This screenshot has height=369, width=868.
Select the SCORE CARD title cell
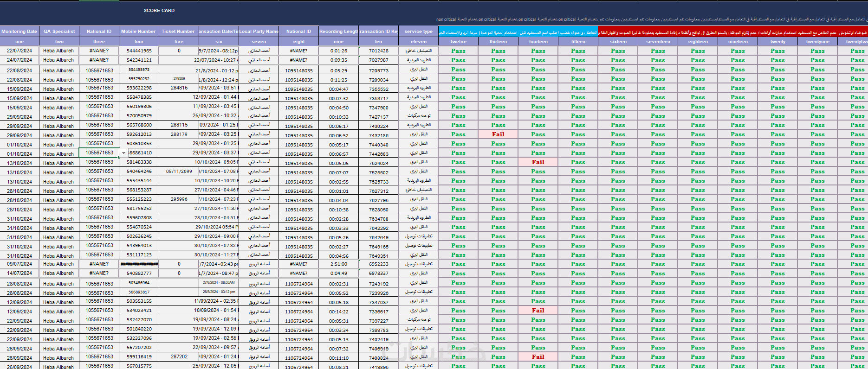(x=159, y=10)
